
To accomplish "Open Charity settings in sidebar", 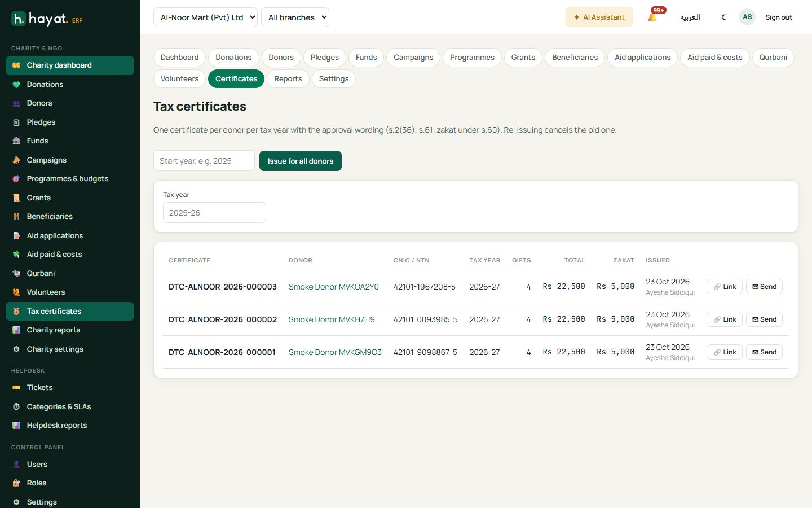I will click(x=70, y=349).
